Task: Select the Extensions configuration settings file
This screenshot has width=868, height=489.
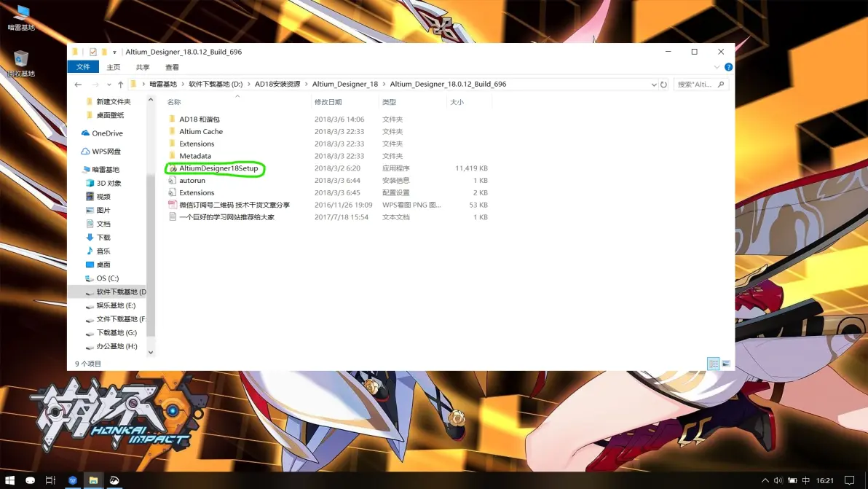Action: pyautogui.click(x=197, y=192)
